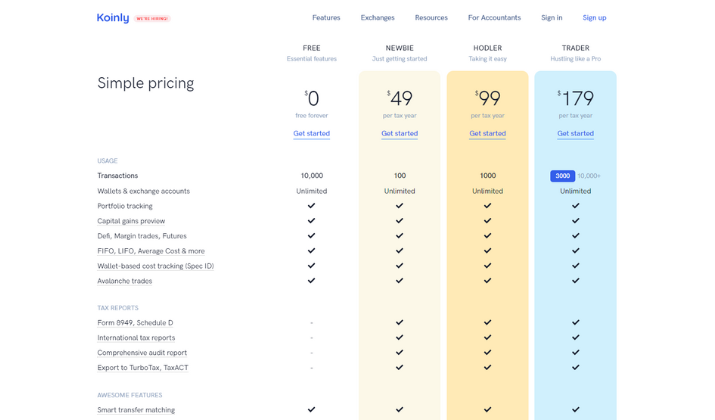
Task: Select the 3000 transactions toggle option
Action: pyautogui.click(x=562, y=176)
